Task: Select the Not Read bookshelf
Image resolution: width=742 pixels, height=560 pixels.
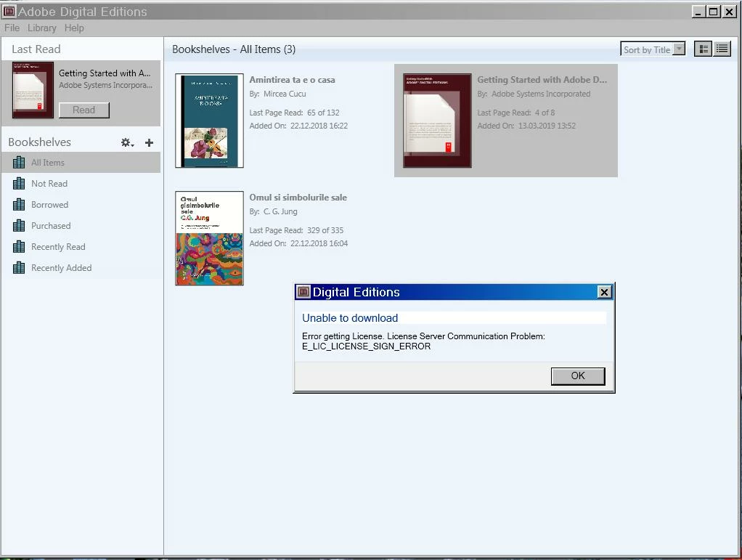Action: point(81,184)
